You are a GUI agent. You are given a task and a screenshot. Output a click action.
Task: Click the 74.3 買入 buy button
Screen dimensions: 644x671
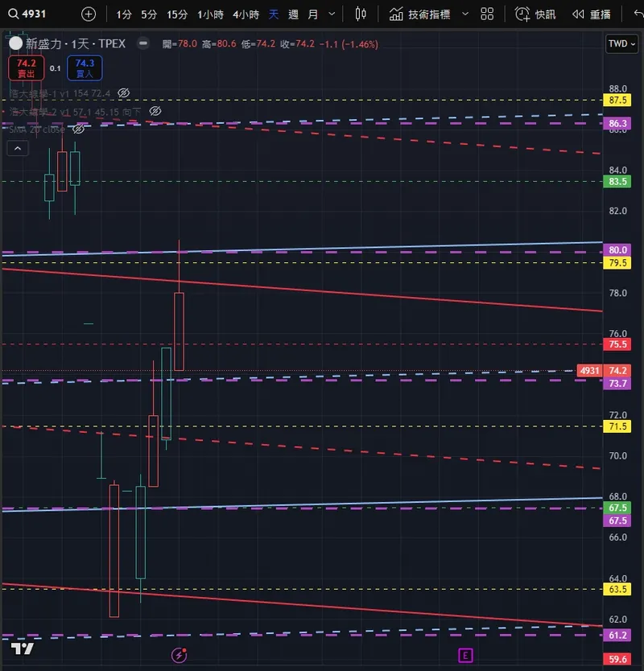[85, 68]
